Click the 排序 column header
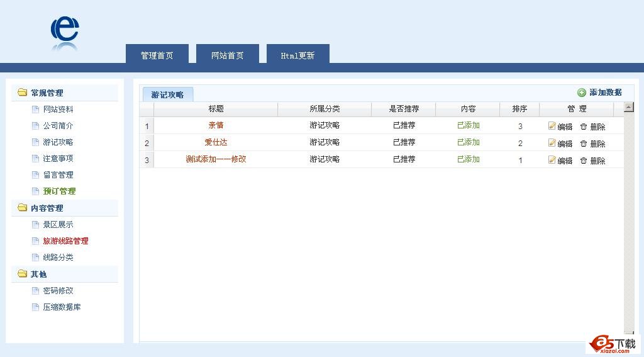 (519, 109)
